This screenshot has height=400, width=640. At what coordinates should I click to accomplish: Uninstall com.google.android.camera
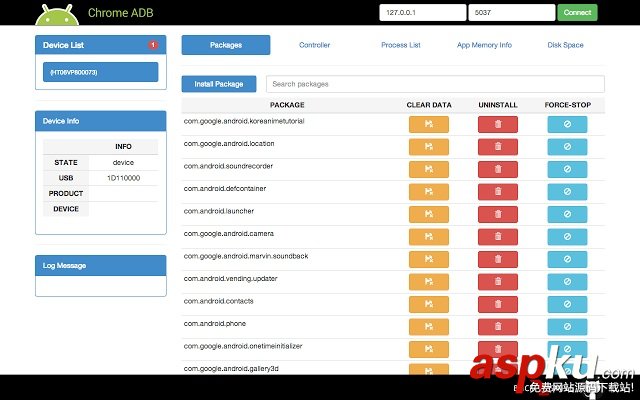click(498, 236)
